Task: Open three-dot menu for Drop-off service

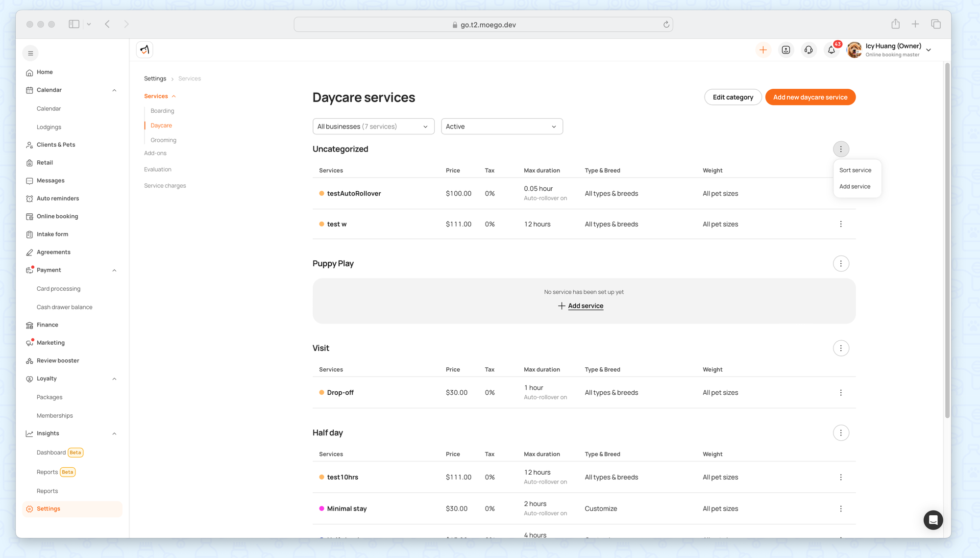Action: click(x=841, y=393)
